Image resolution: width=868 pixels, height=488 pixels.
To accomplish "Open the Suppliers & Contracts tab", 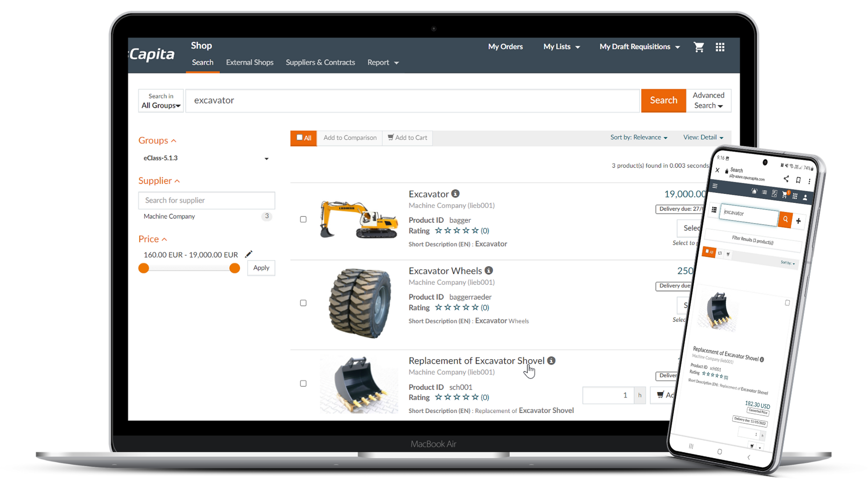I will tap(320, 62).
